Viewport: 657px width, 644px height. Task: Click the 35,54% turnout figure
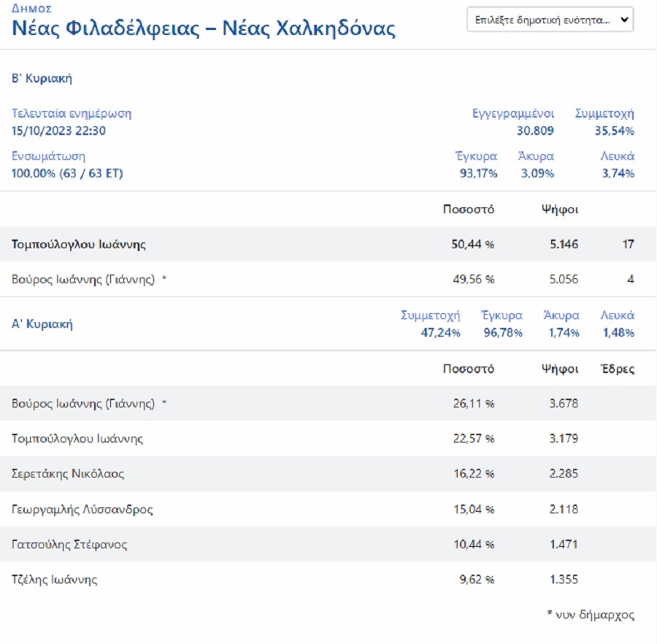coord(614,131)
